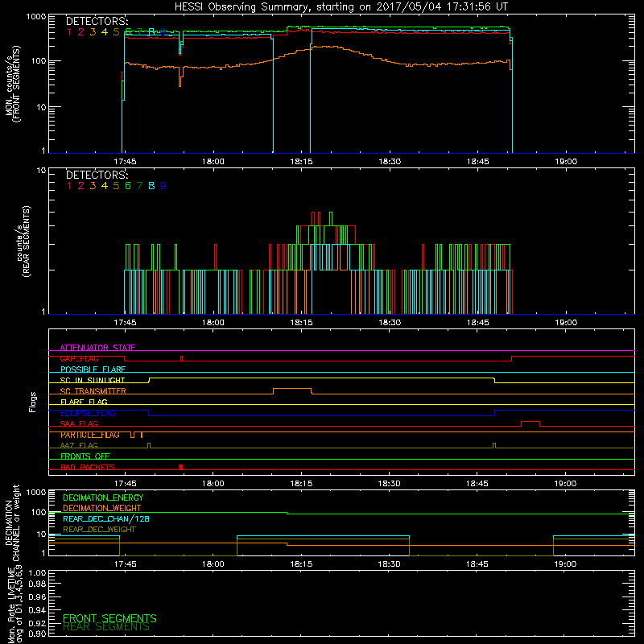
Task: Click the counts/s (REAR SEGMENTS) axis title
Action: (23, 242)
